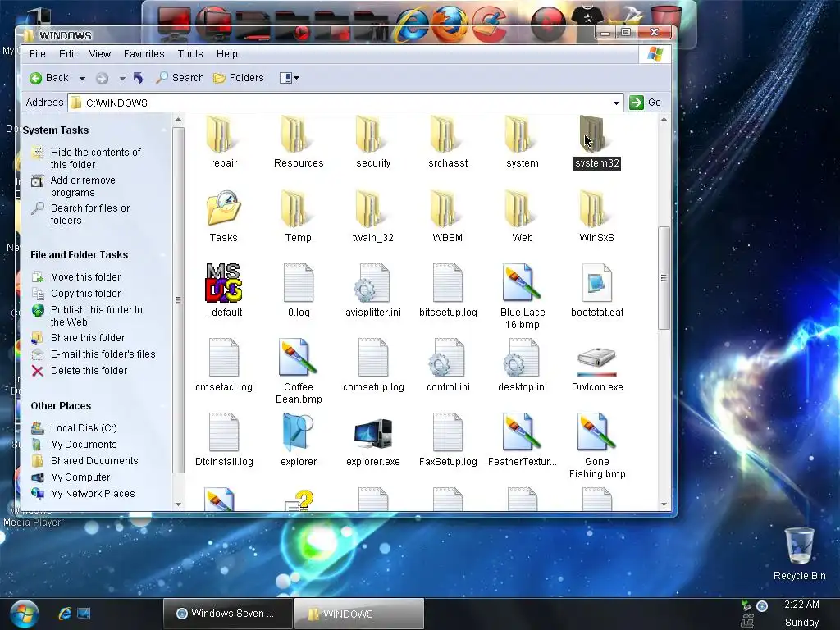Click Delete this folder link
The image size is (840, 630).
coord(89,371)
